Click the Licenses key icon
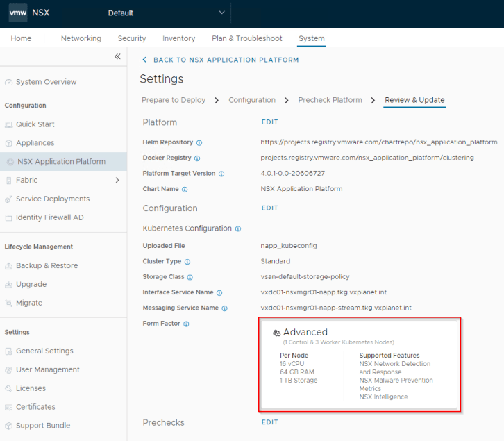 [x=9, y=389]
